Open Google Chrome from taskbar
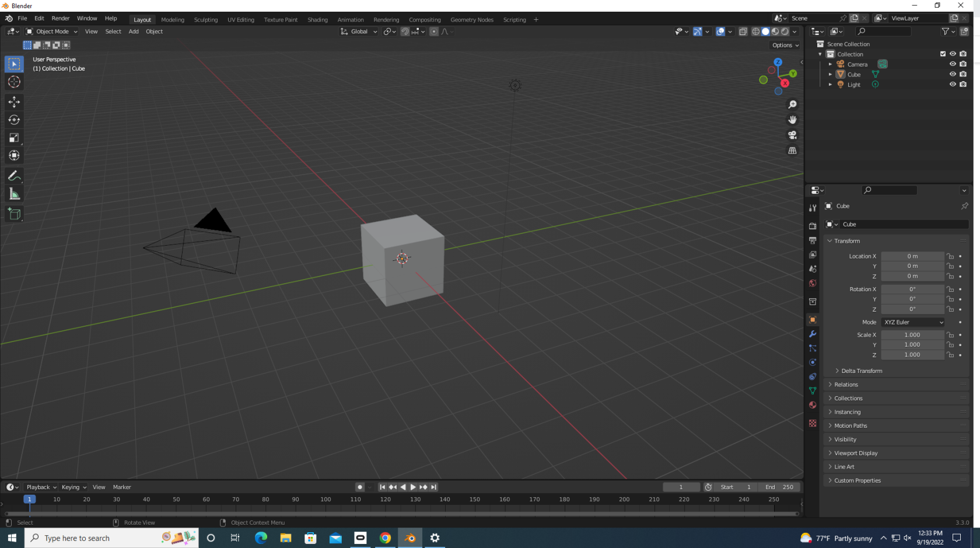Screen dimensions: 980x548 click(386, 538)
